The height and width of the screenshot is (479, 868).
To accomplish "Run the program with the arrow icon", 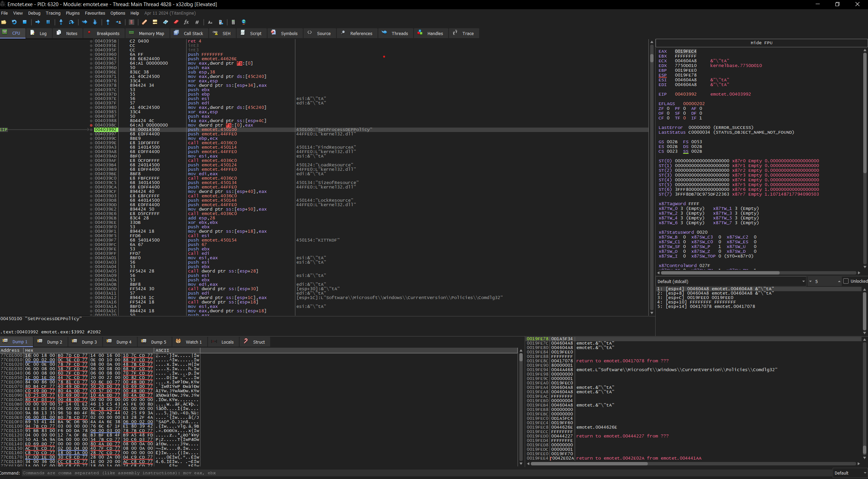I will coord(38,22).
